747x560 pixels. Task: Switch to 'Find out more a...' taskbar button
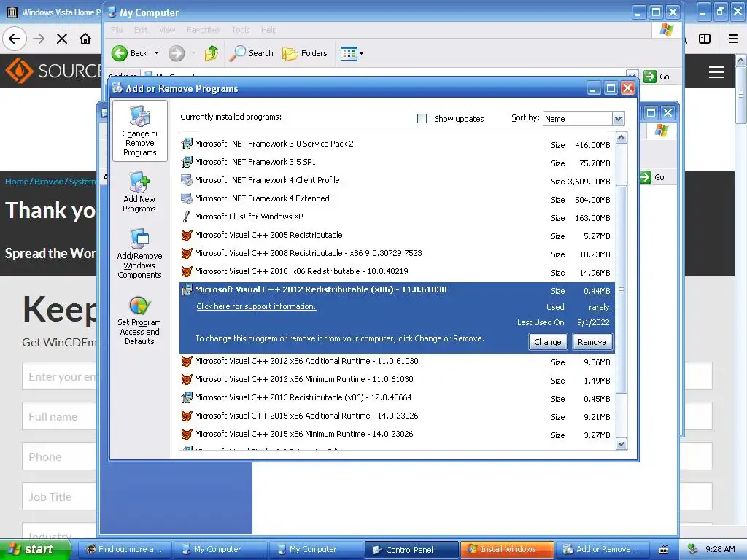tap(124, 550)
